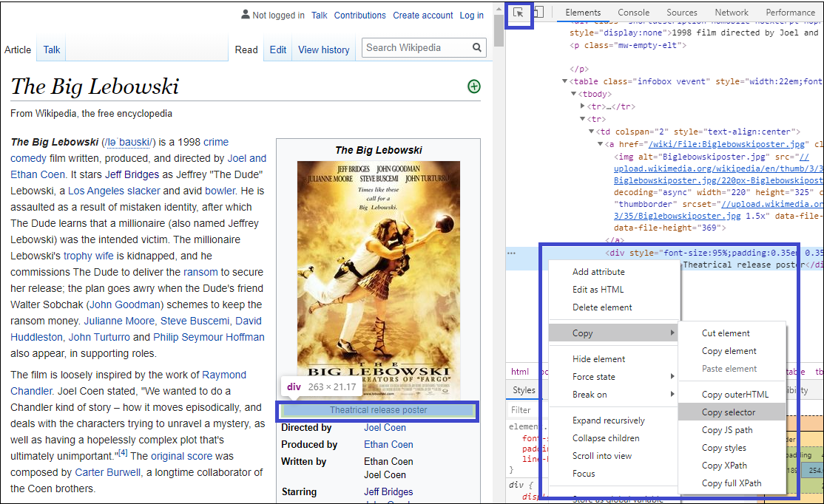The height and width of the screenshot is (504, 824).
Task: Open the View history tab
Action: pos(323,50)
